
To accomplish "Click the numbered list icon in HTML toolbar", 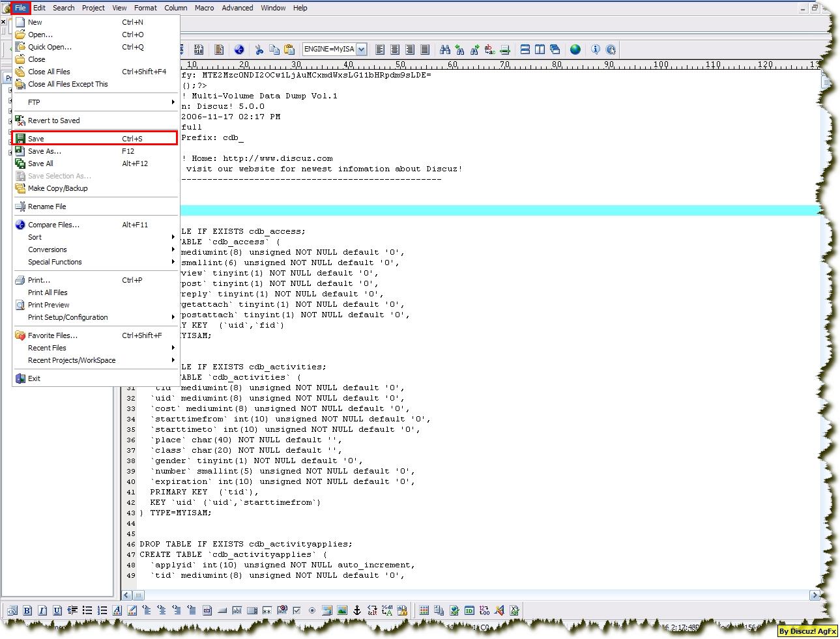I will coord(102,610).
